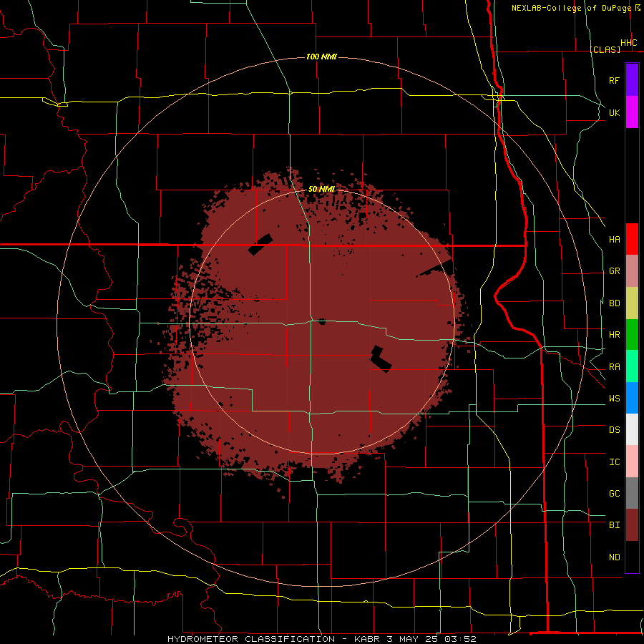Screen dimensions: 644x644
Task: Click the BI dark red swatch
Action: (632, 525)
